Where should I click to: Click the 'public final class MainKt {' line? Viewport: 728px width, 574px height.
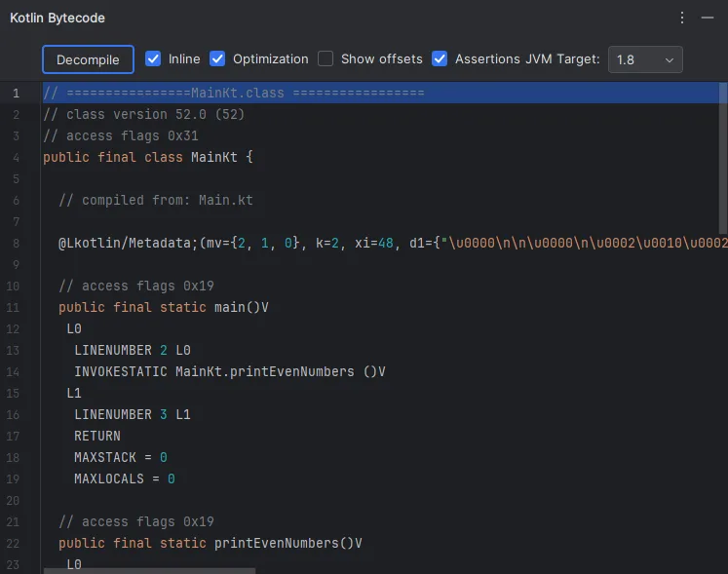(x=148, y=157)
